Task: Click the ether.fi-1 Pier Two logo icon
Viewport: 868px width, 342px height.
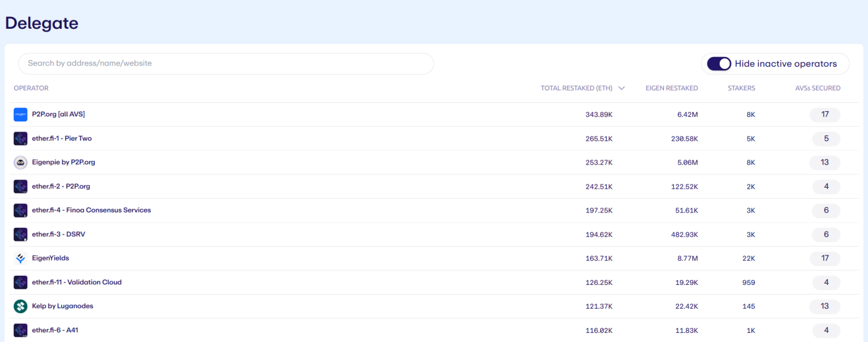Action: pos(20,138)
